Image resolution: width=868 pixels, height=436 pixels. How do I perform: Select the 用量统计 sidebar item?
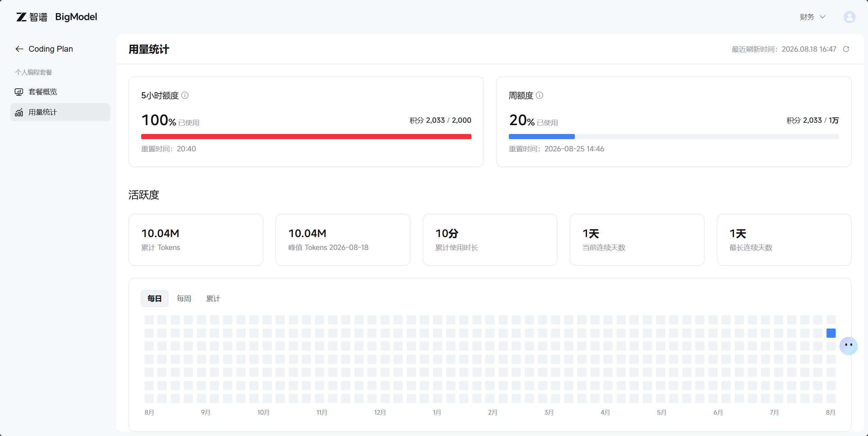[60, 112]
